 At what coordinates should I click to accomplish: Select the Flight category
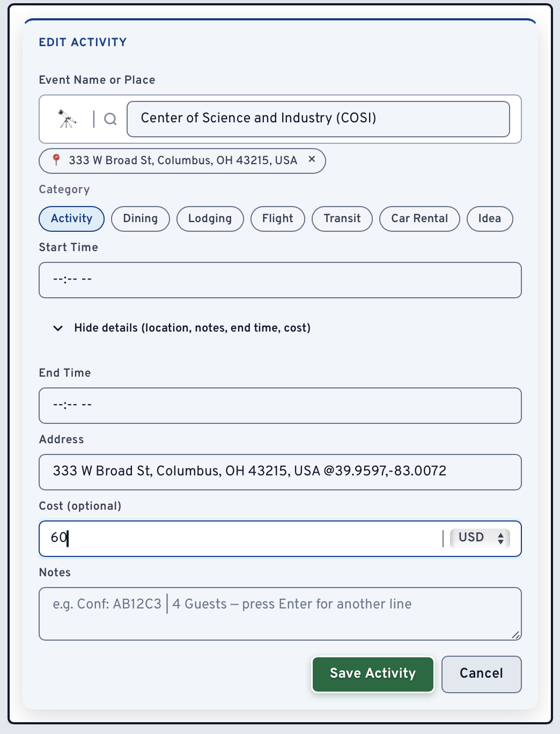click(278, 219)
